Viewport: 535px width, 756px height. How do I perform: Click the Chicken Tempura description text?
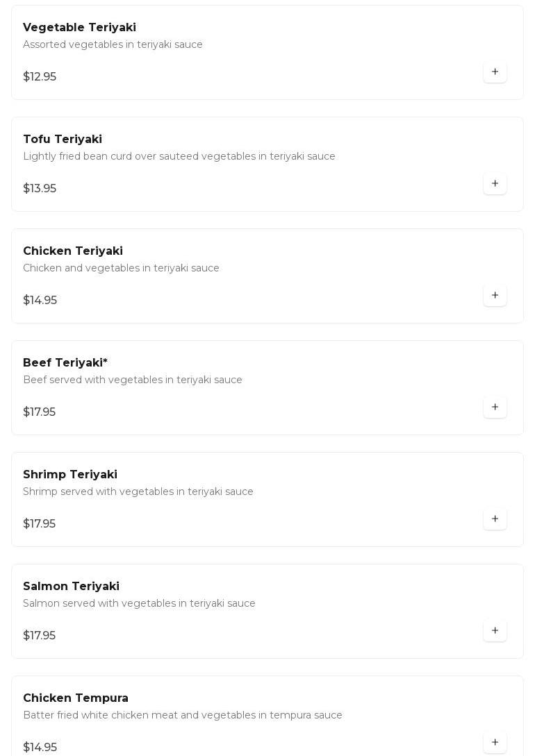(183, 716)
